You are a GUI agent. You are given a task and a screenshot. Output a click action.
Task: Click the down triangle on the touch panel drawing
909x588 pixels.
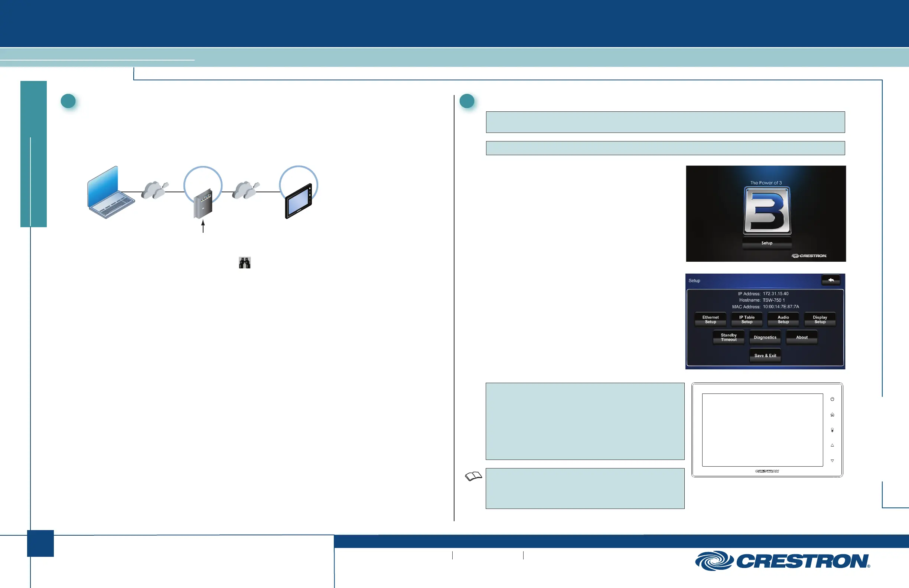tap(832, 461)
